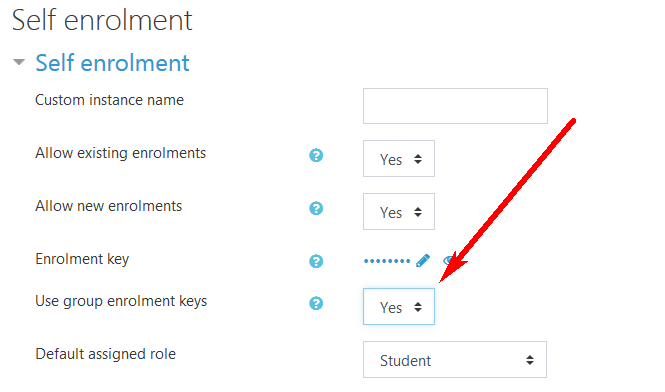Open help for Allow new enrolments
Viewport: 665px width, 392px height.
pyautogui.click(x=316, y=208)
